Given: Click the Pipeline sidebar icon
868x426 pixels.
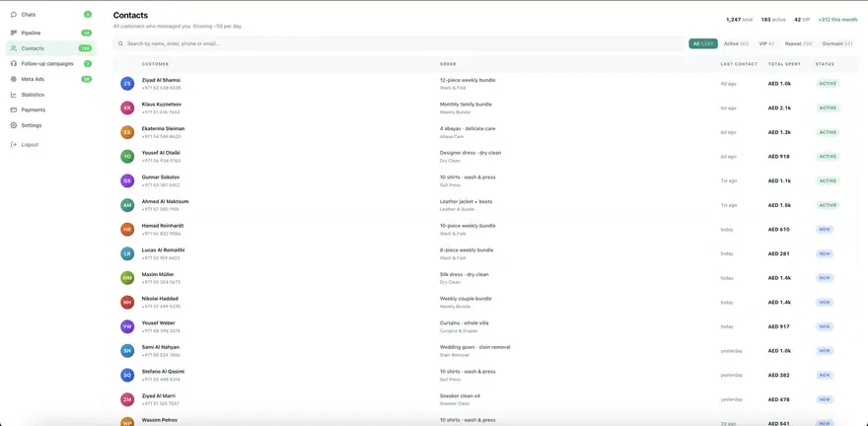Looking at the screenshot, I should pos(14,33).
